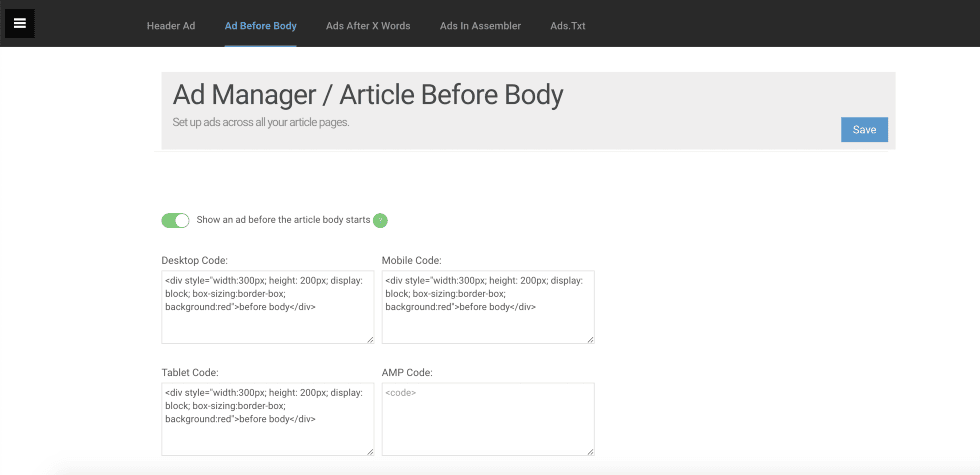Screen dimensions: 980x475
Task: Click the 'Show an ad before' label text
Action: pos(283,220)
